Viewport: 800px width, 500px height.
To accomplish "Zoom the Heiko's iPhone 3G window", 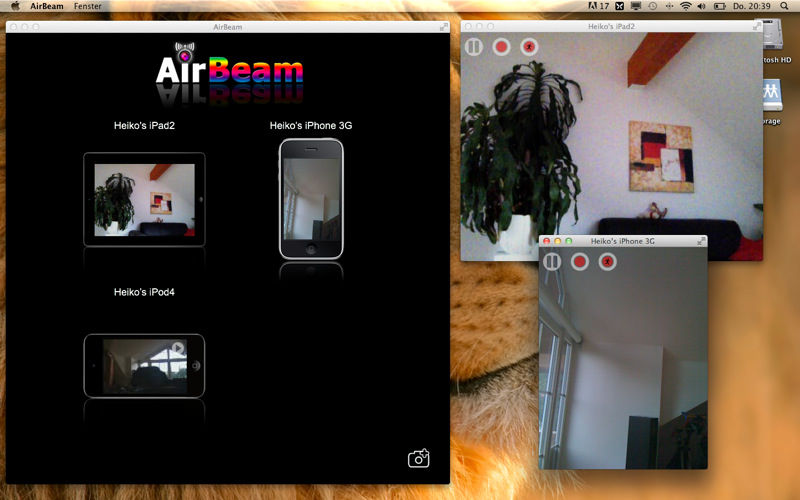I will 569,241.
